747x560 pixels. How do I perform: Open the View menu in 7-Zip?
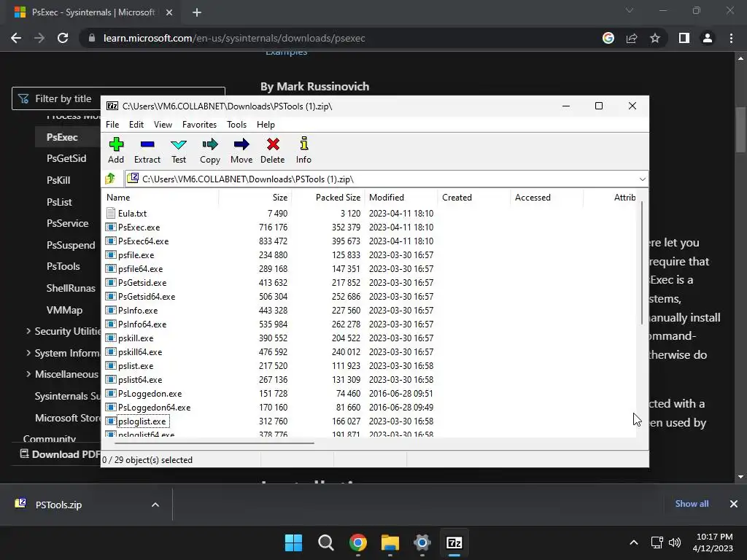coord(163,124)
